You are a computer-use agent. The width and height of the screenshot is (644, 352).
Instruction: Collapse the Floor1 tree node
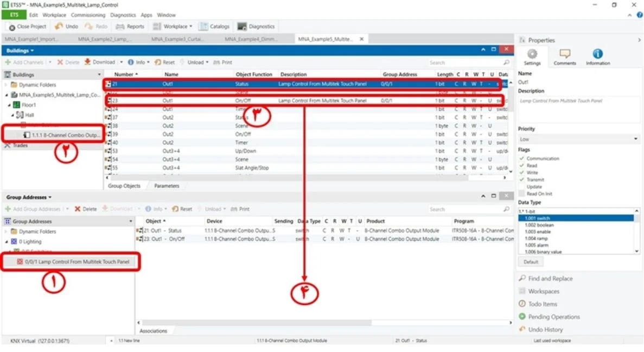pos(9,105)
